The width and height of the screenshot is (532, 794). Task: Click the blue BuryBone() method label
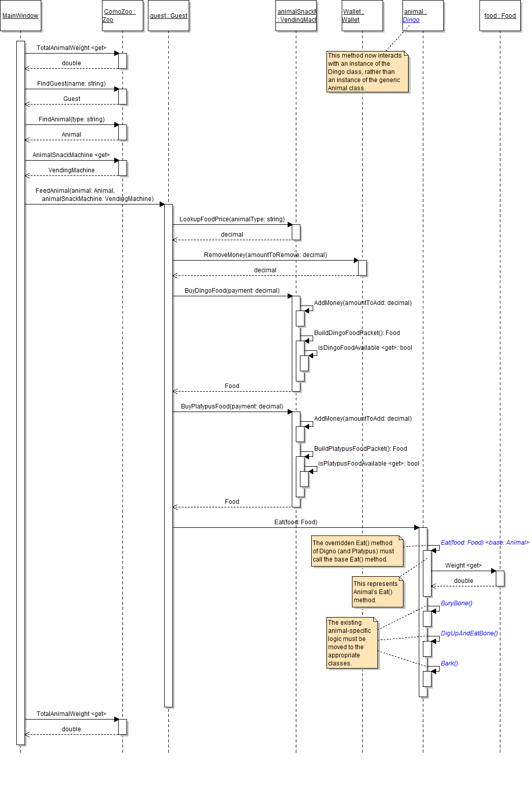coord(457,603)
